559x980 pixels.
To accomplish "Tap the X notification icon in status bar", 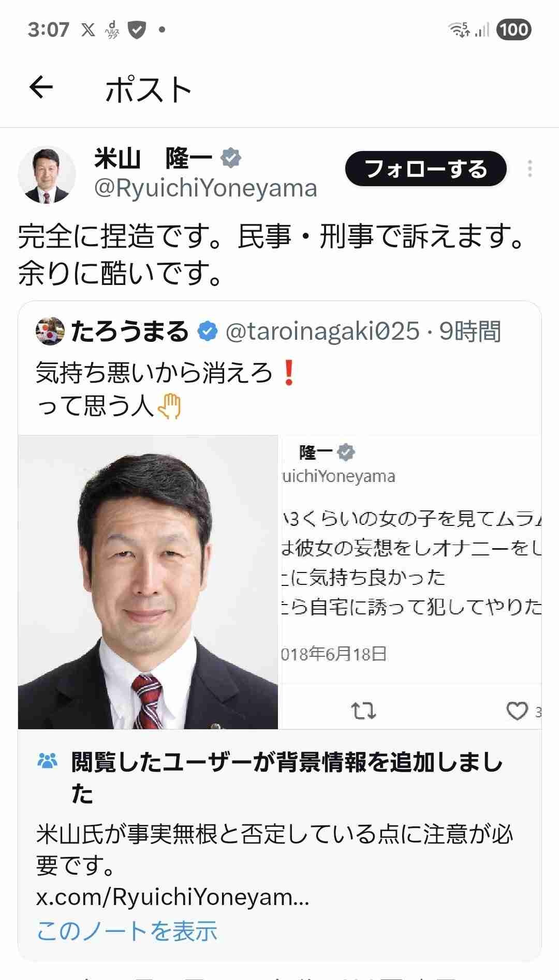I will tap(89, 30).
